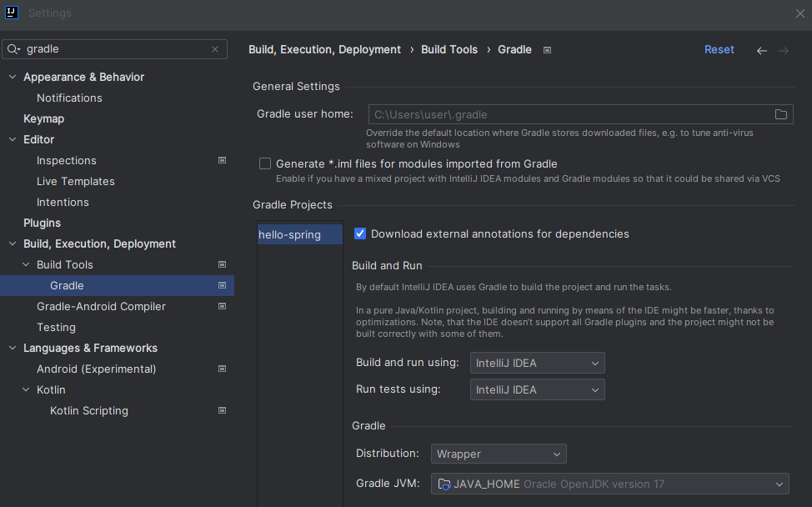Click the search magnifier icon in settings
The width and height of the screenshot is (812, 507).
point(13,49)
